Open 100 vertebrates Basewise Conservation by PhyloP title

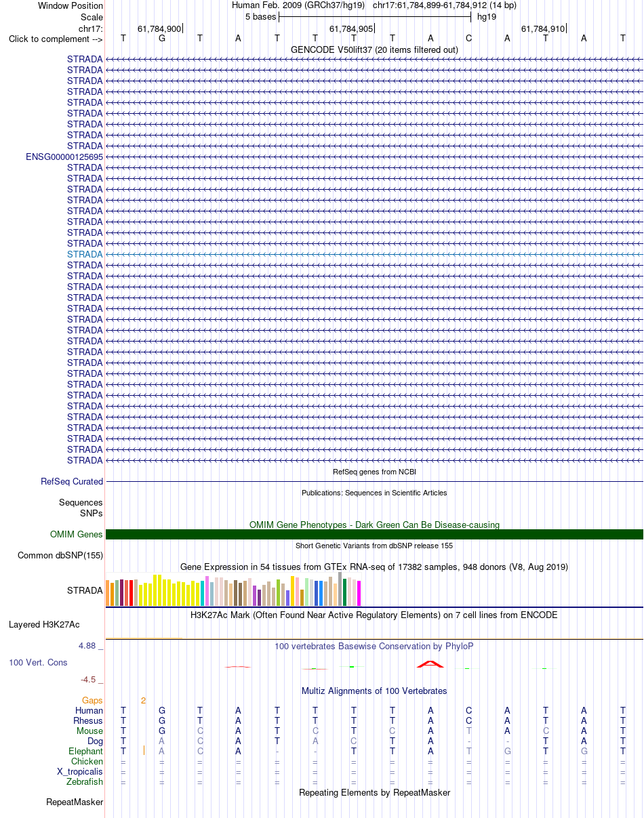point(374,647)
